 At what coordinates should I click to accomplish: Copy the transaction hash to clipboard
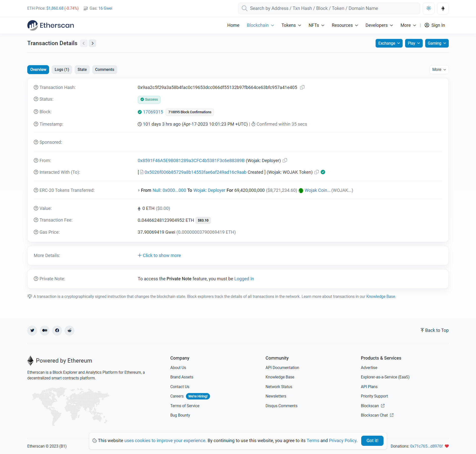pos(302,87)
